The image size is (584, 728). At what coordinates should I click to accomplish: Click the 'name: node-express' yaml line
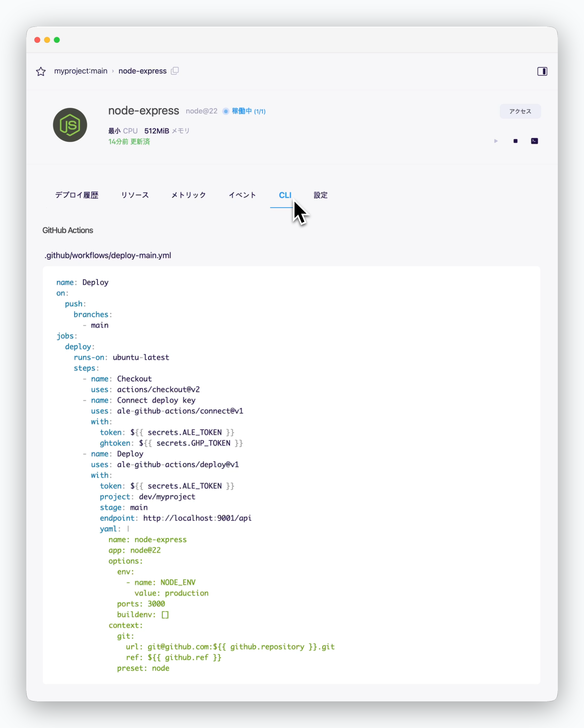[x=148, y=540]
